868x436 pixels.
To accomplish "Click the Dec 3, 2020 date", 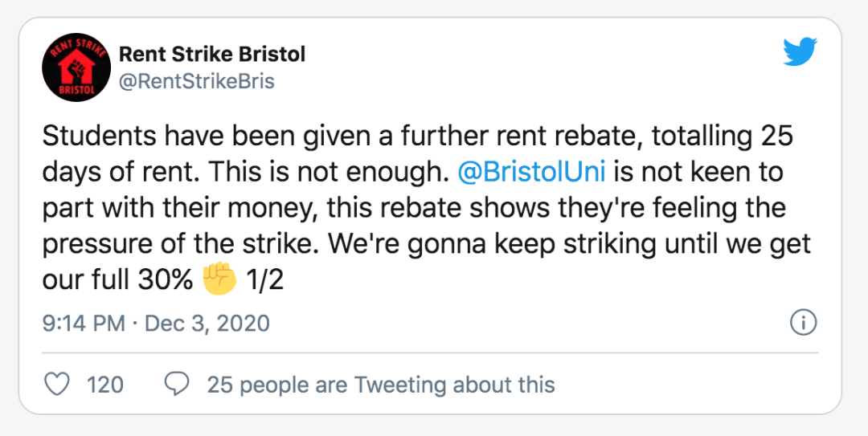I will [207, 324].
